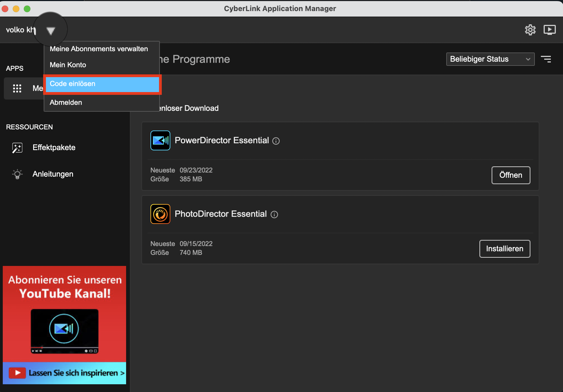Image resolution: width=563 pixels, height=392 pixels.
Task: Choose Abmelden to sign out
Action: coord(102,103)
